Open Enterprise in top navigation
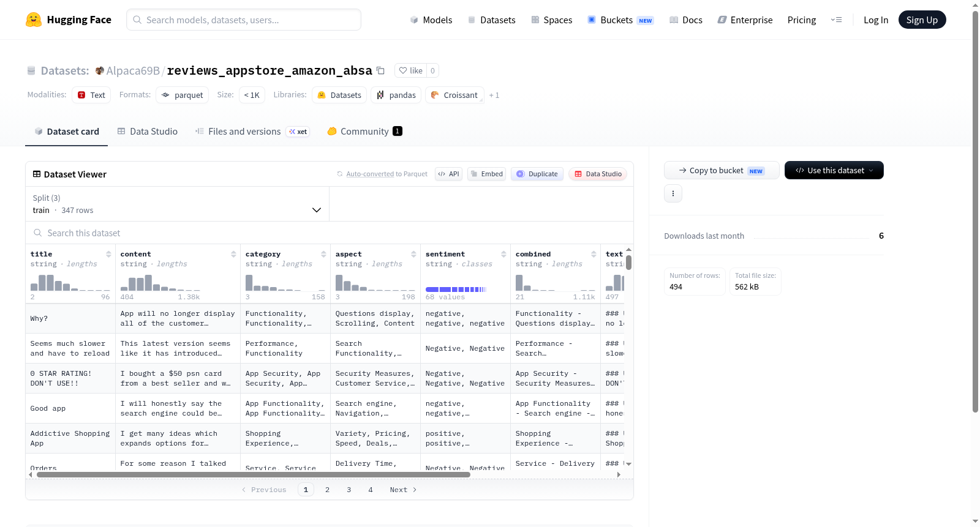The width and height of the screenshot is (980, 527). tap(745, 20)
